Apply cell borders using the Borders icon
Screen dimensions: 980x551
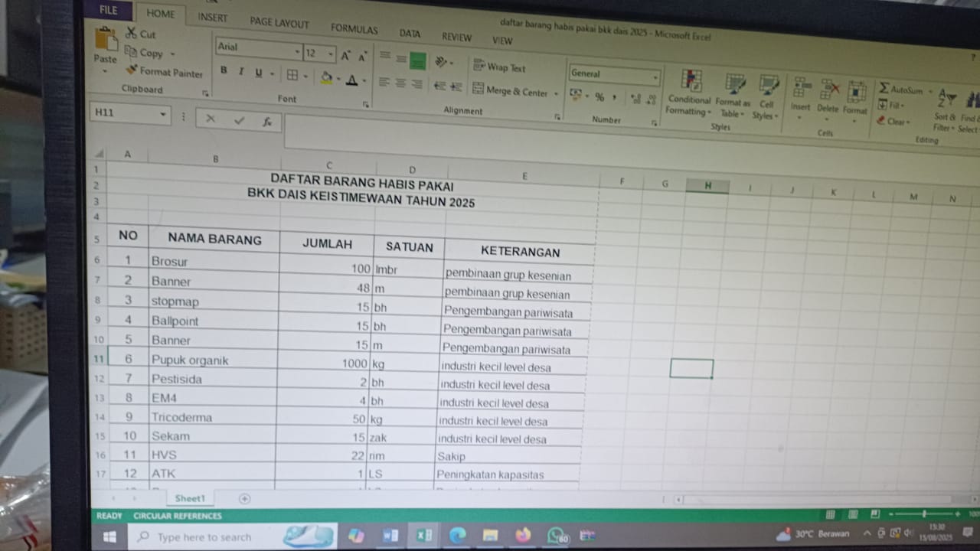(292, 75)
